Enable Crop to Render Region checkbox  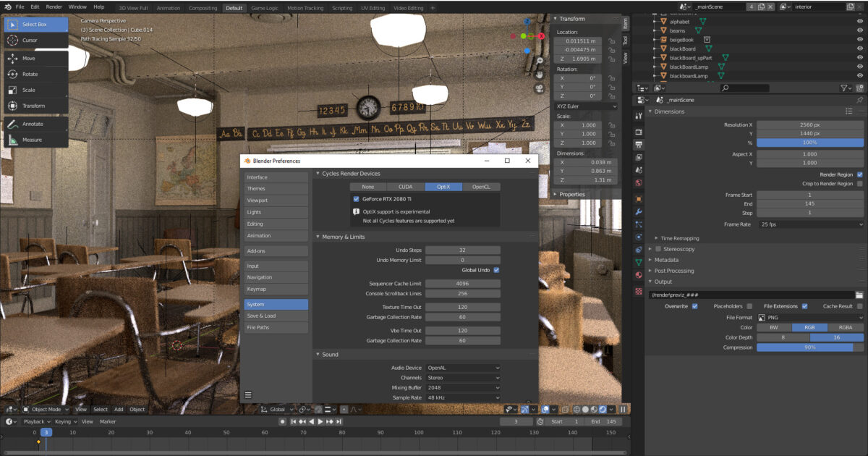pos(859,184)
